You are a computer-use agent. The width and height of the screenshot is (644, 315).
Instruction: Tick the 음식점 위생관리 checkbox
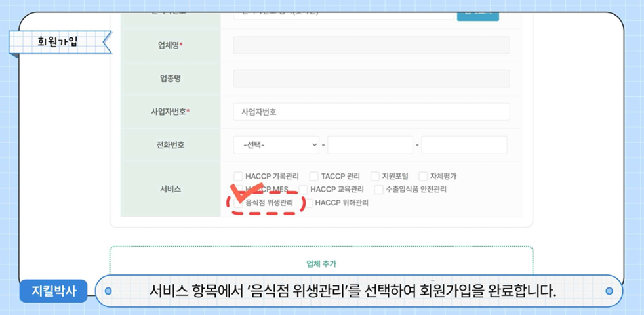click(x=238, y=203)
